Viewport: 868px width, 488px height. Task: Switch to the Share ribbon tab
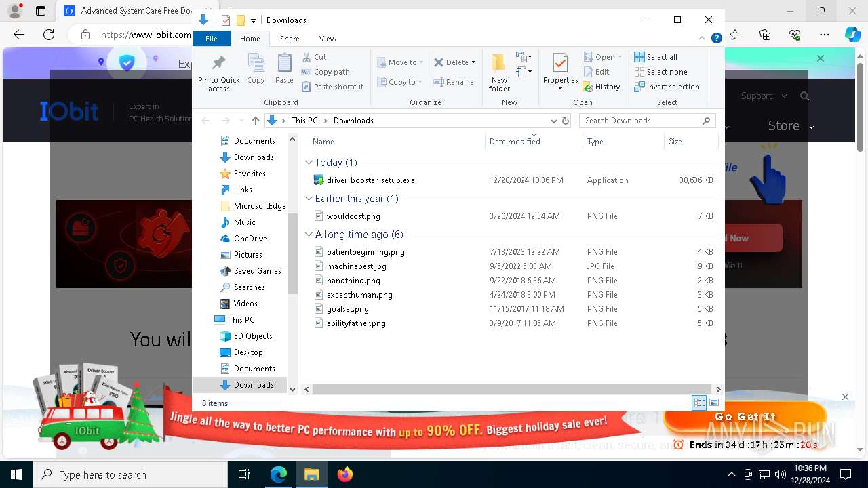290,39
